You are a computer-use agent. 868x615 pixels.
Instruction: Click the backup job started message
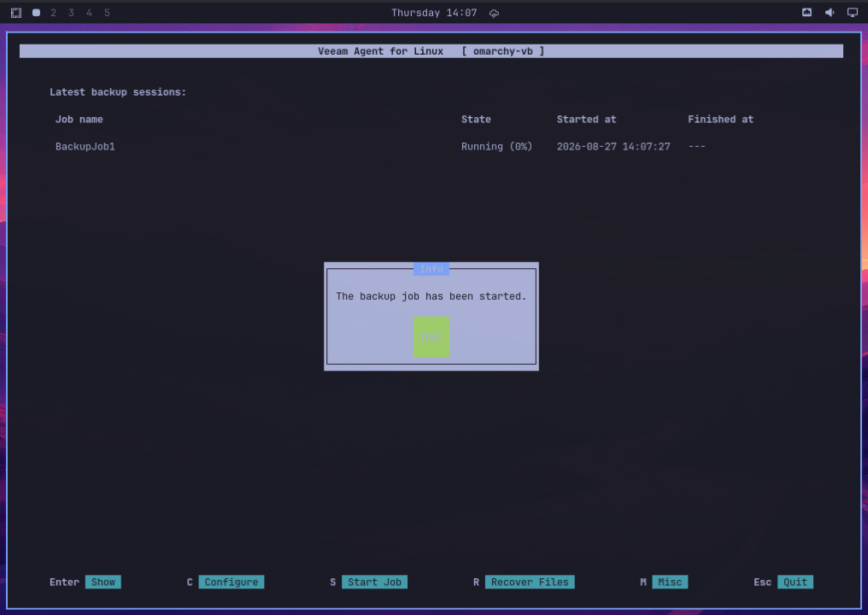pos(431,296)
